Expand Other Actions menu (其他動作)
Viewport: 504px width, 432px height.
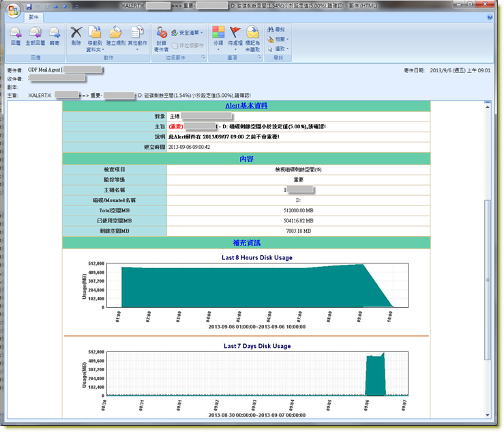click(137, 39)
